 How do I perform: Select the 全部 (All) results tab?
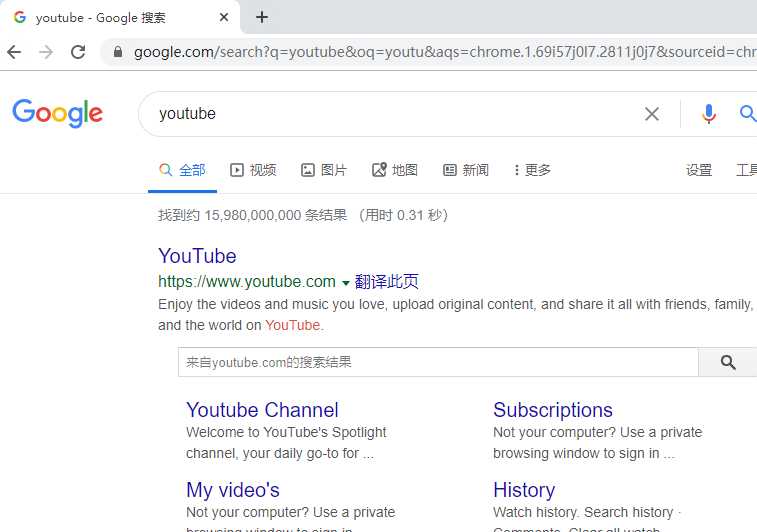point(182,170)
